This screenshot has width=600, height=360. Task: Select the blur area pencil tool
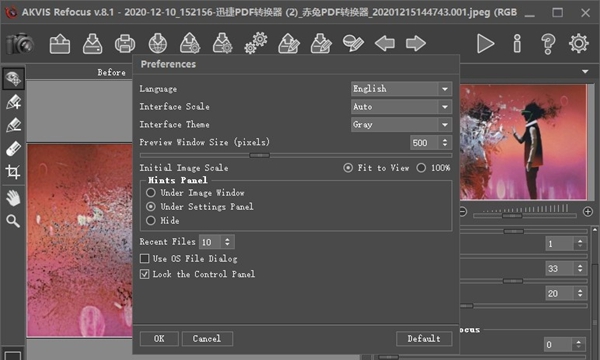13,125
